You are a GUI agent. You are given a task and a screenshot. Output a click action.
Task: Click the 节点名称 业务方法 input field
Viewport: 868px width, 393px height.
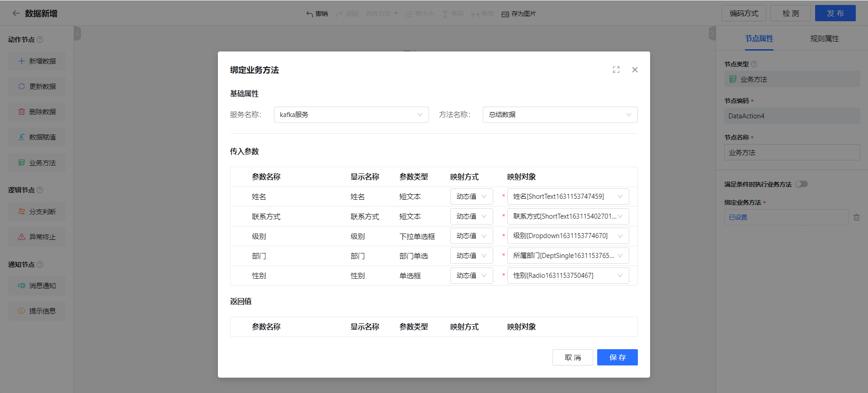click(792, 152)
